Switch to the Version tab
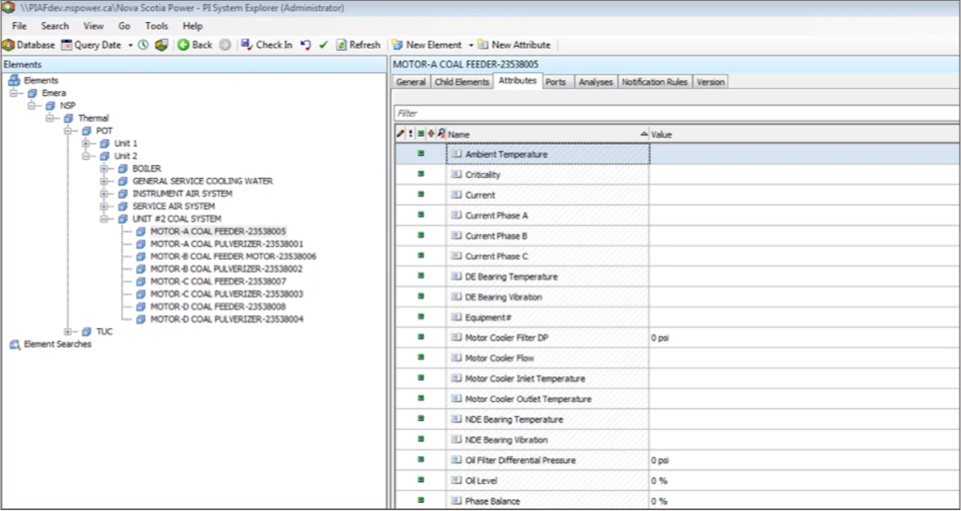The height and width of the screenshot is (511, 961). (x=710, y=82)
